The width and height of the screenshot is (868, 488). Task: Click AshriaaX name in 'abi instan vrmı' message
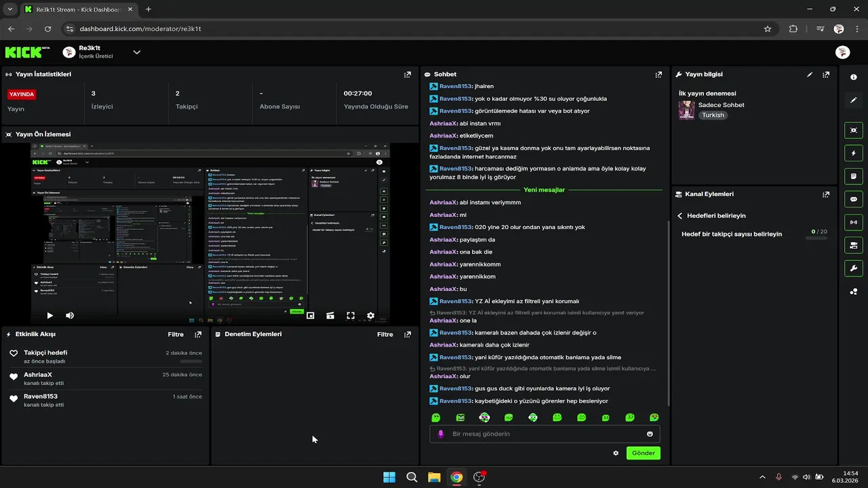pos(443,123)
